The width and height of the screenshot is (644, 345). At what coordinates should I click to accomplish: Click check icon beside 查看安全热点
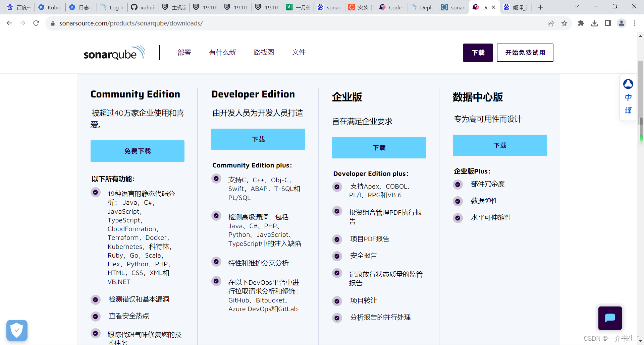pos(96,316)
